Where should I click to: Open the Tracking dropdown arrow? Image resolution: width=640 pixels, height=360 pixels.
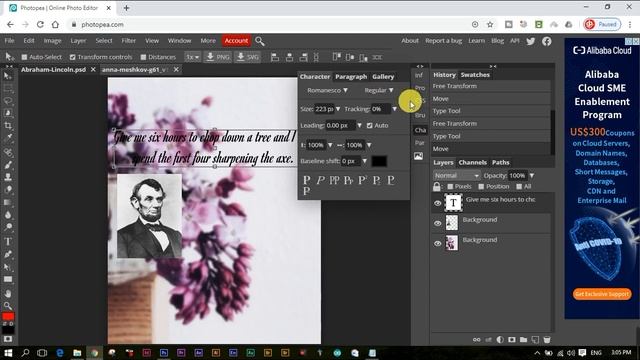pyautogui.click(x=394, y=109)
